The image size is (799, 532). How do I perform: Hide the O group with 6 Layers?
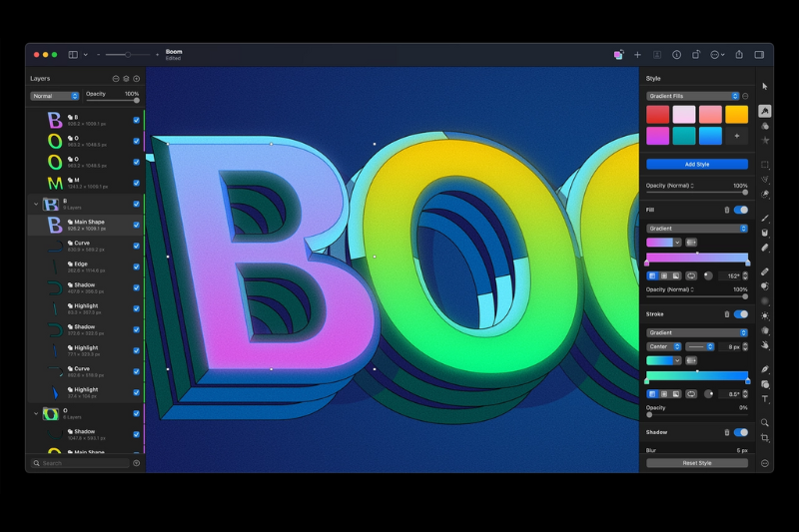(x=136, y=413)
